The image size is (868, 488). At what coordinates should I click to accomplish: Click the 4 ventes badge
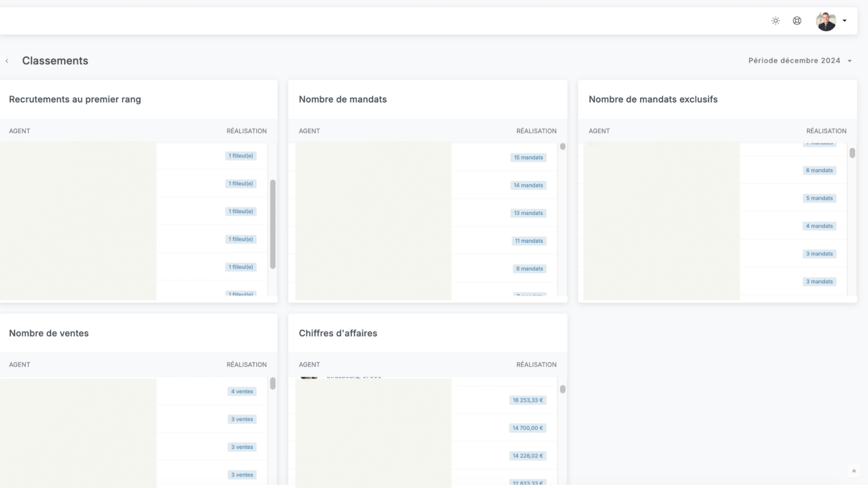coord(242,391)
